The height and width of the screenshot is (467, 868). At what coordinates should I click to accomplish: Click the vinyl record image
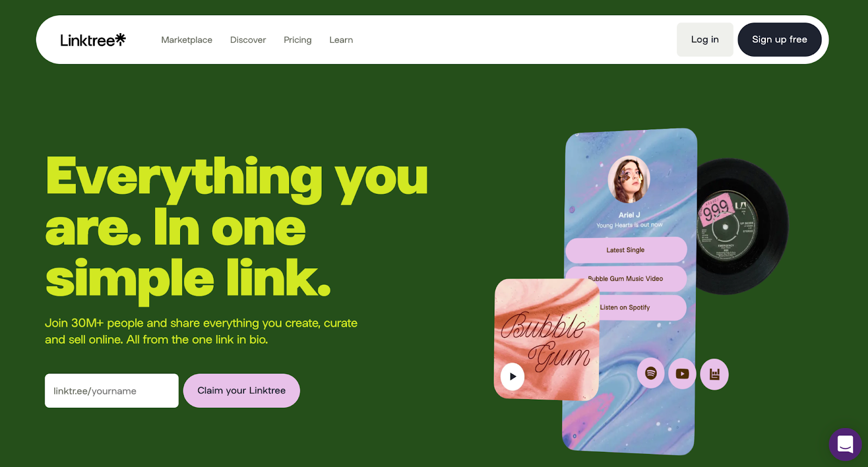[x=741, y=226]
